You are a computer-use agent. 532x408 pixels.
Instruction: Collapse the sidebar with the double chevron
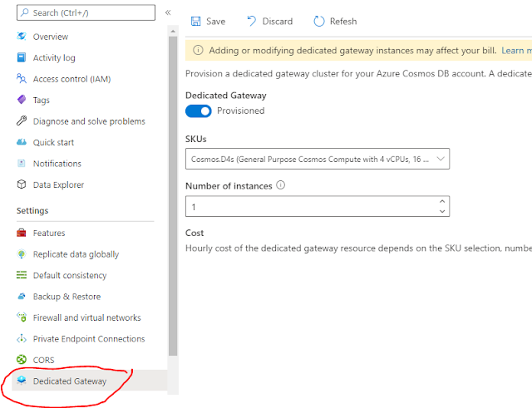click(168, 12)
